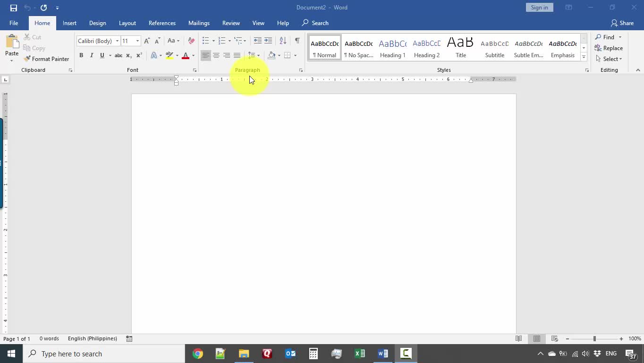Click the Clear All Formatting icon

click(x=191, y=41)
